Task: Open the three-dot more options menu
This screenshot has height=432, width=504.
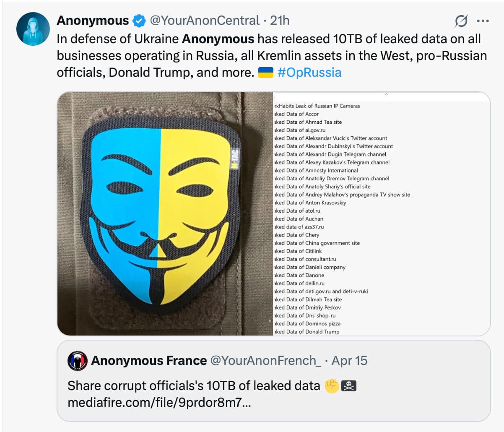Action: [483, 21]
